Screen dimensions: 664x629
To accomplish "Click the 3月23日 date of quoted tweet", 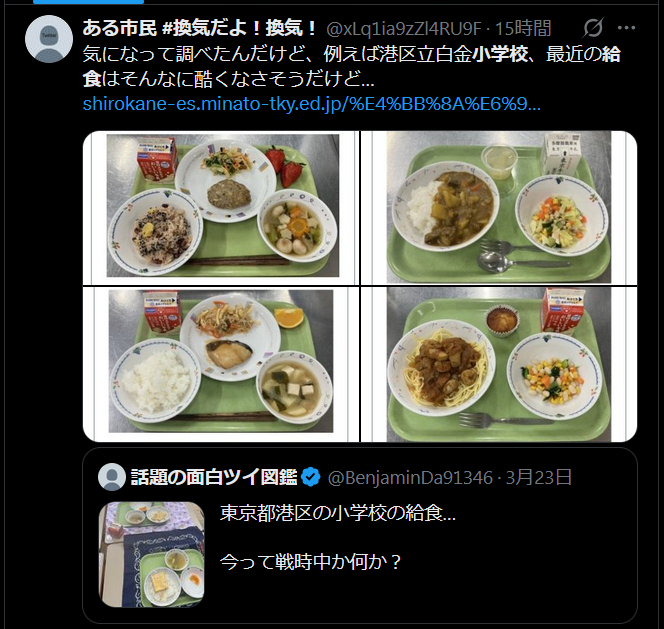I will tap(539, 477).
